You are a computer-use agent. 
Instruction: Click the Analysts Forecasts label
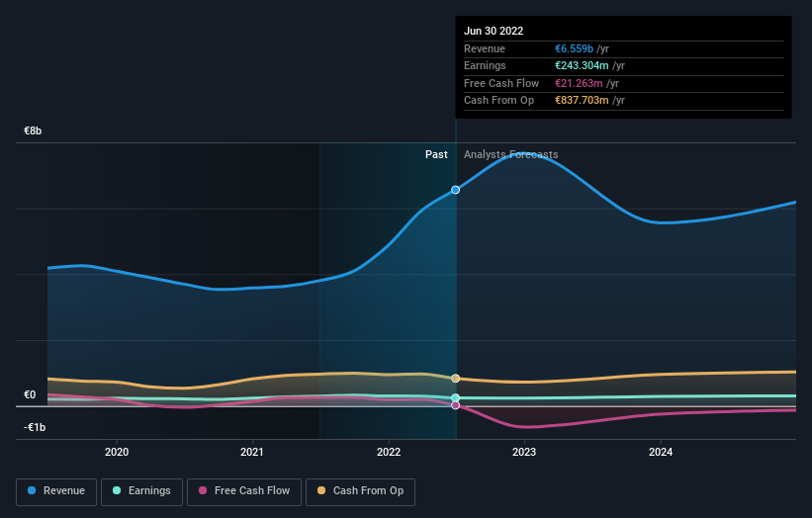(510, 154)
